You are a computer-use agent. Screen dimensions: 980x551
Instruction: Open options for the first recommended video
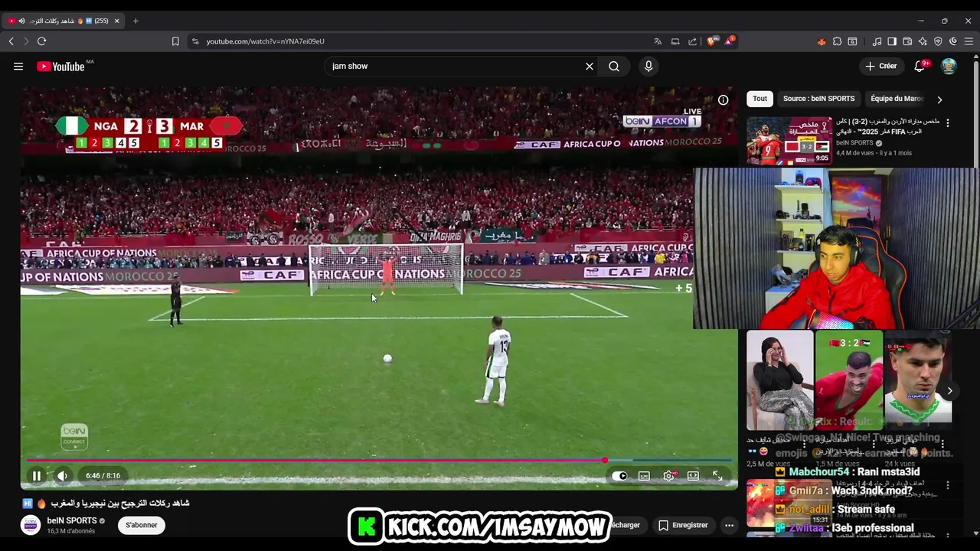pyautogui.click(x=948, y=123)
